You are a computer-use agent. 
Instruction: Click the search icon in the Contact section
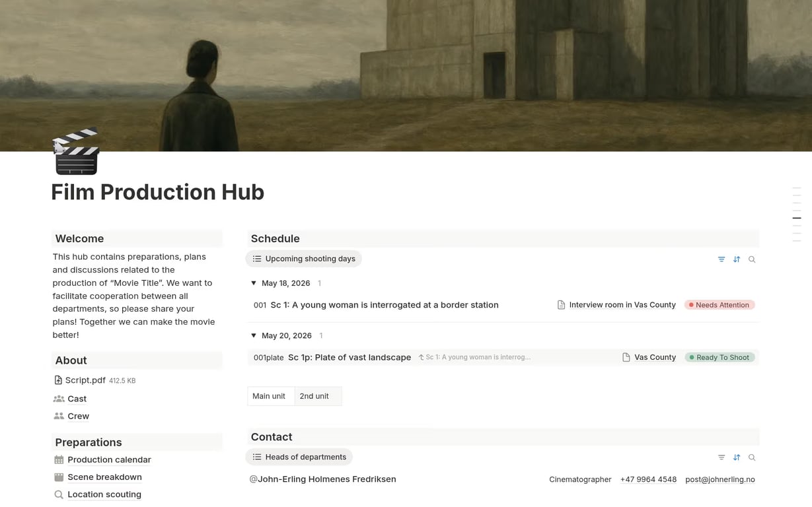[752, 457]
